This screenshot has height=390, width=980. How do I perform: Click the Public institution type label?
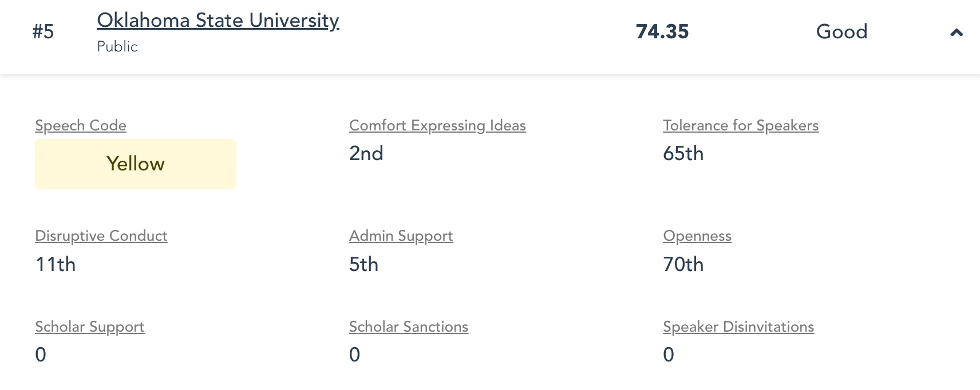tap(117, 46)
